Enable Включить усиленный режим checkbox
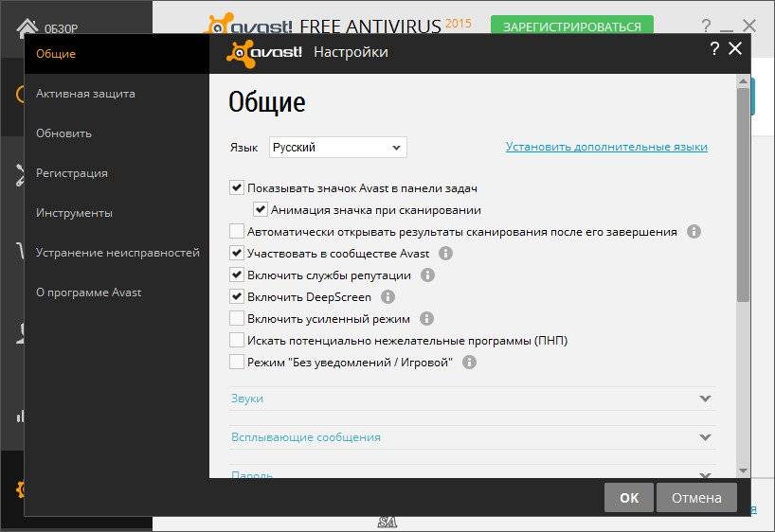The width and height of the screenshot is (775, 532). (x=237, y=319)
